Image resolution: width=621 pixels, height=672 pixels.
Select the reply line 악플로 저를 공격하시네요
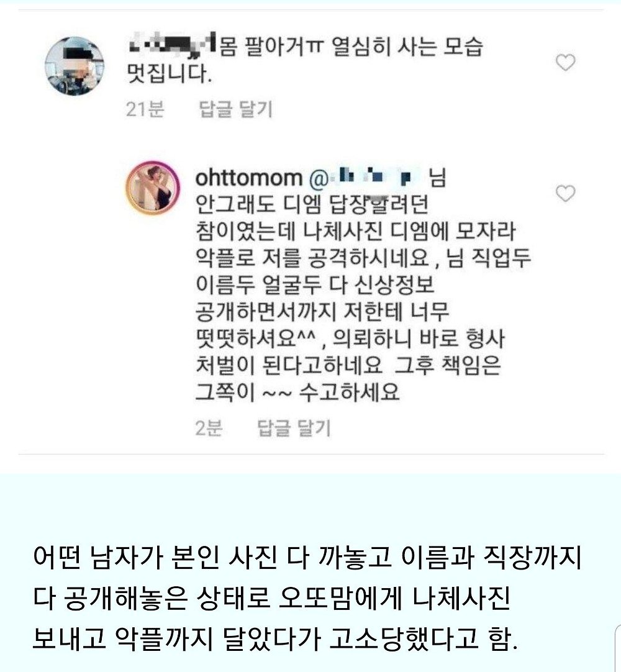312,258
